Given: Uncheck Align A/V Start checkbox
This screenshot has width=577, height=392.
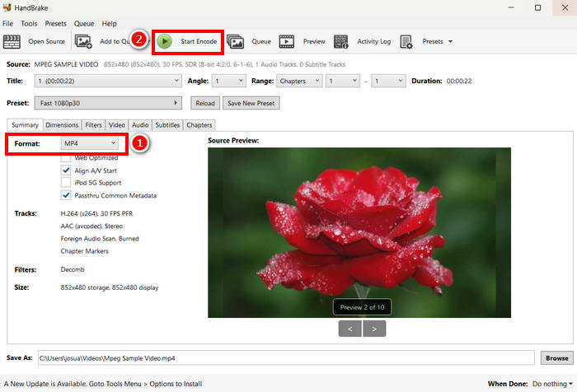Looking at the screenshot, I should click(66, 170).
